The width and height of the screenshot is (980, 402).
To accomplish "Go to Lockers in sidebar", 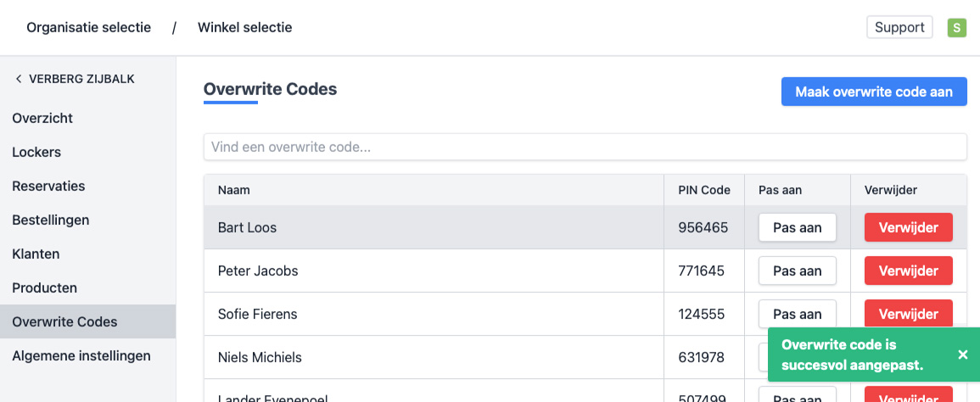I will click(x=36, y=152).
